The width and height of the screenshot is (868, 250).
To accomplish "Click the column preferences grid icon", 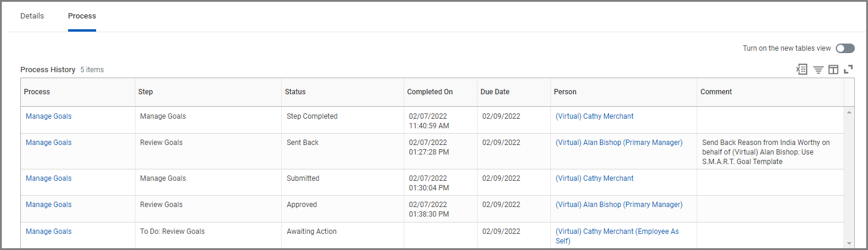I will pos(833,70).
